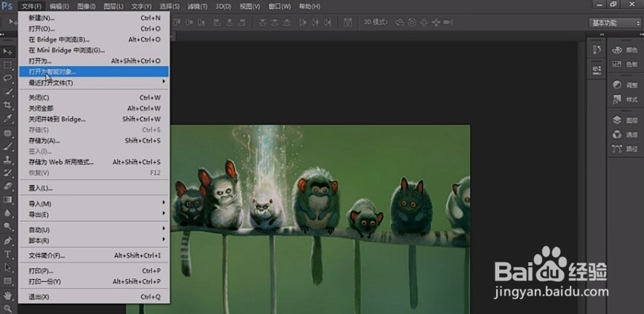Choose 打印(P)... menu item
This screenshot has width=644, height=314.
pyautogui.click(x=94, y=271)
